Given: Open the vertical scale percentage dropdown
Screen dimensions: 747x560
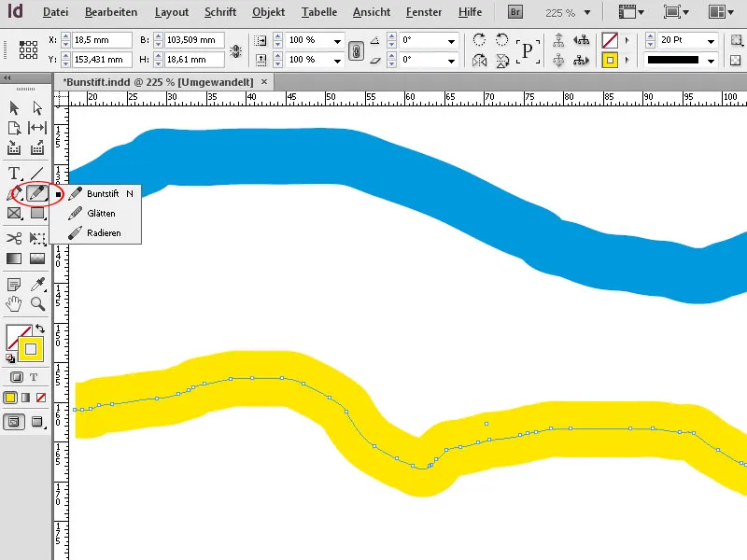Looking at the screenshot, I should [337, 61].
